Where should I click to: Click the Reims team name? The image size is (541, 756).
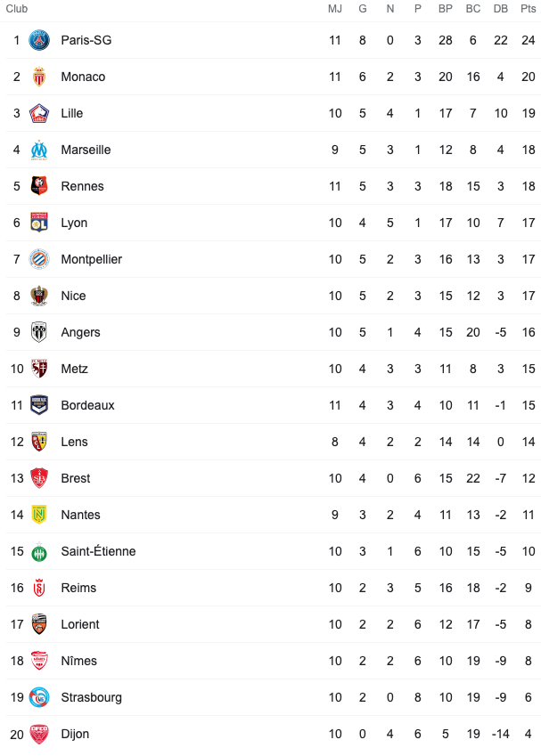point(78,588)
